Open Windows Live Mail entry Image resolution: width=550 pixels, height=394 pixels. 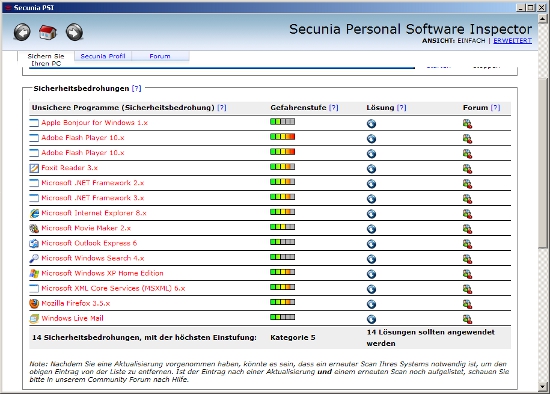pyautogui.click(x=72, y=318)
